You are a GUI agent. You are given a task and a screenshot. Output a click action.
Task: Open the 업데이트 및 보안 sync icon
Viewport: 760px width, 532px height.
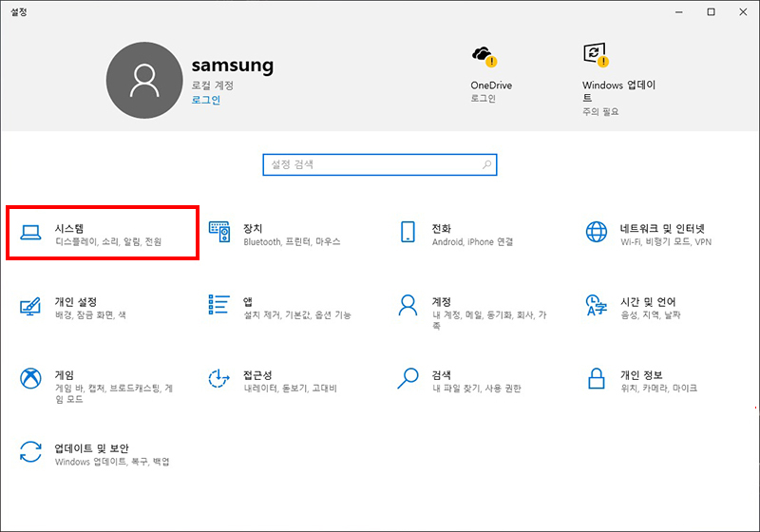coord(30,451)
